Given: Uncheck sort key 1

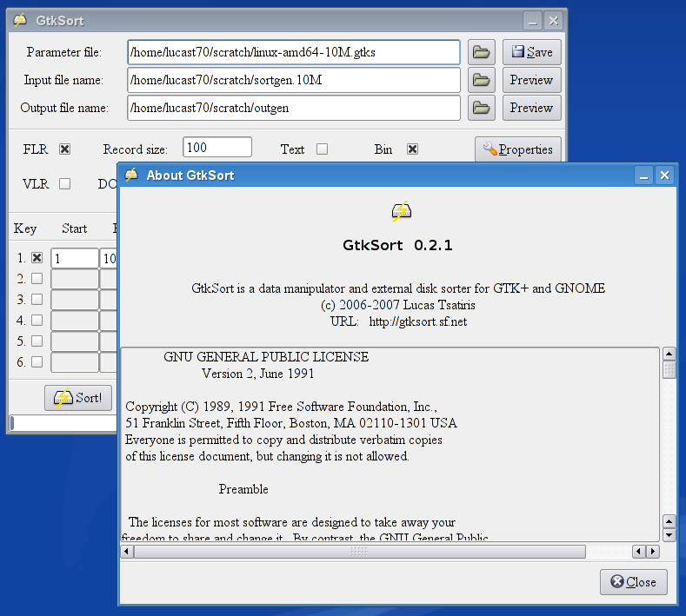Looking at the screenshot, I should (x=37, y=258).
